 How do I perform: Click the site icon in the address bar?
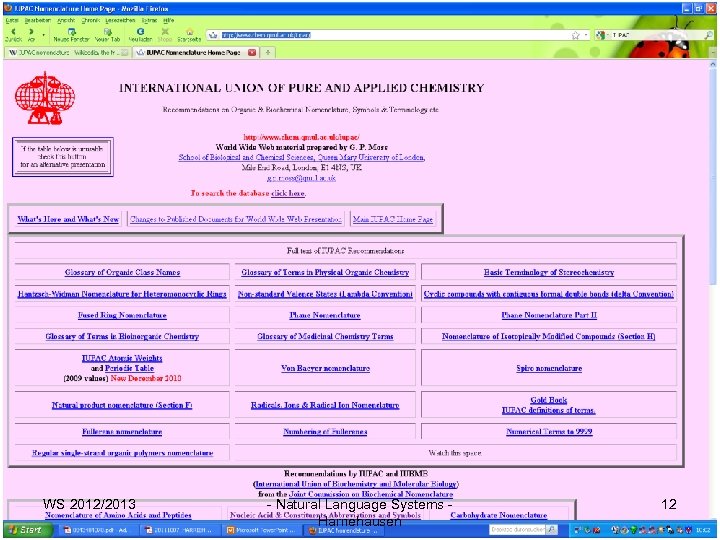click(x=213, y=35)
